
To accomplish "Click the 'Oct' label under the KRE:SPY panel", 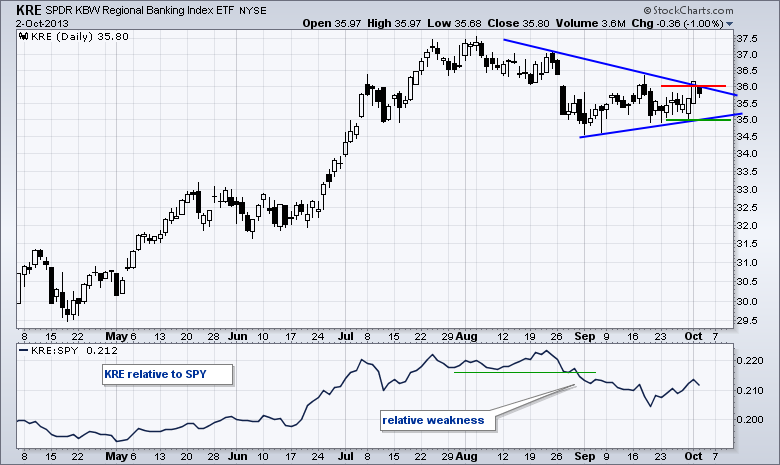I will [x=693, y=456].
